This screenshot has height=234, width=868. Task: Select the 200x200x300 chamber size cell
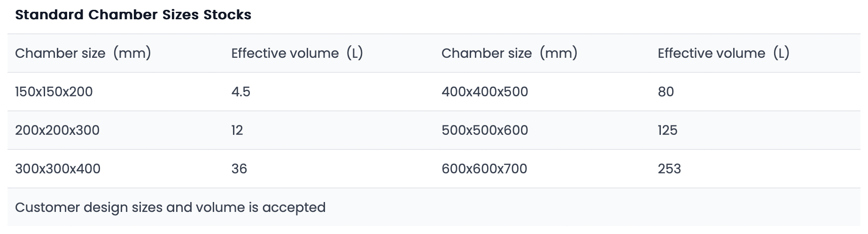(57, 130)
